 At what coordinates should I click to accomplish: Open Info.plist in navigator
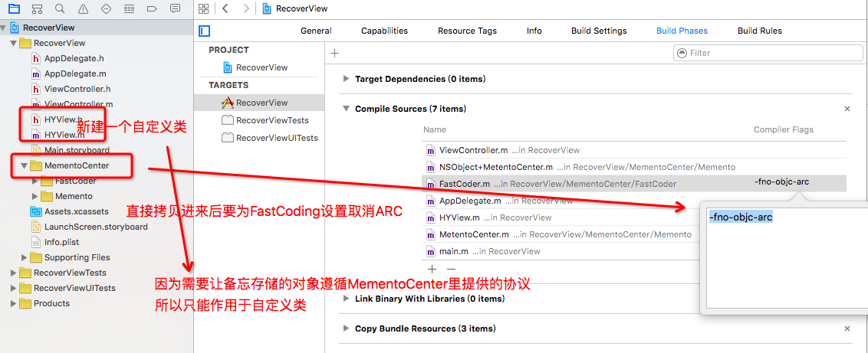tap(57, 242)
